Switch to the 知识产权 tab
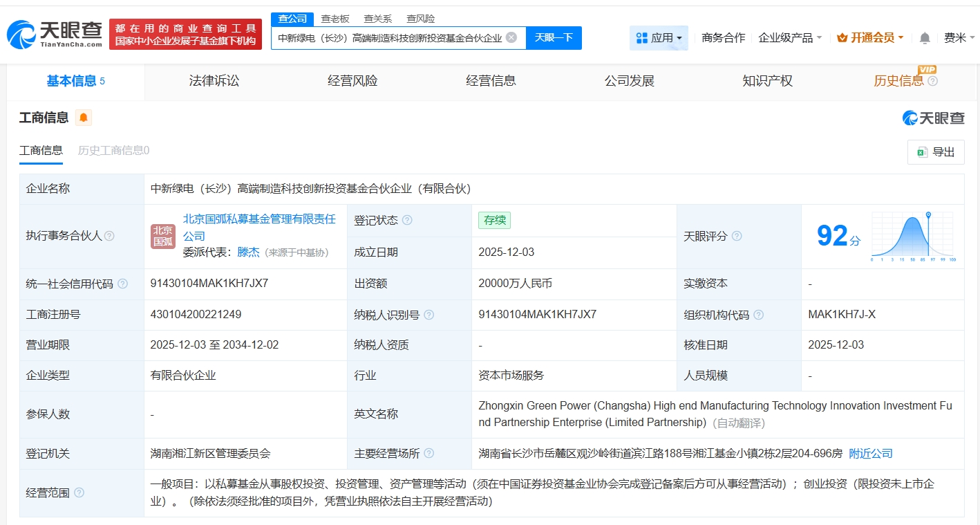 coord(767,81)
